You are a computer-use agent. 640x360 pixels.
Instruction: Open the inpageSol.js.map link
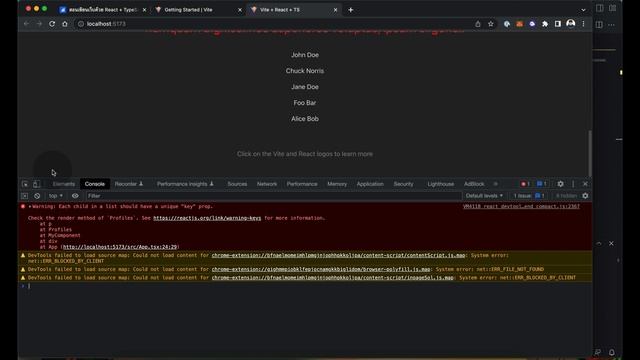pos(333,278)
